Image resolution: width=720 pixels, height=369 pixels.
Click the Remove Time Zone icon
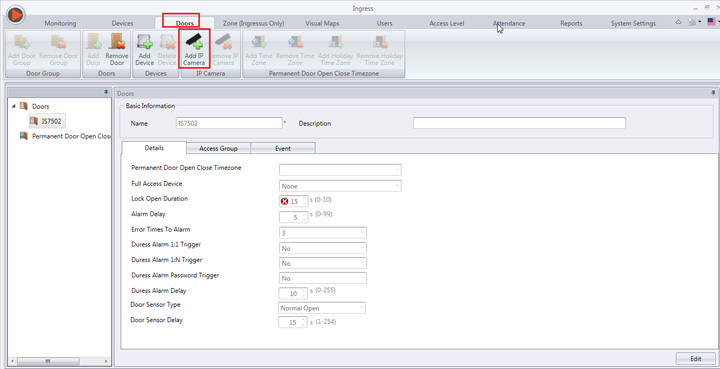[295, 42]
